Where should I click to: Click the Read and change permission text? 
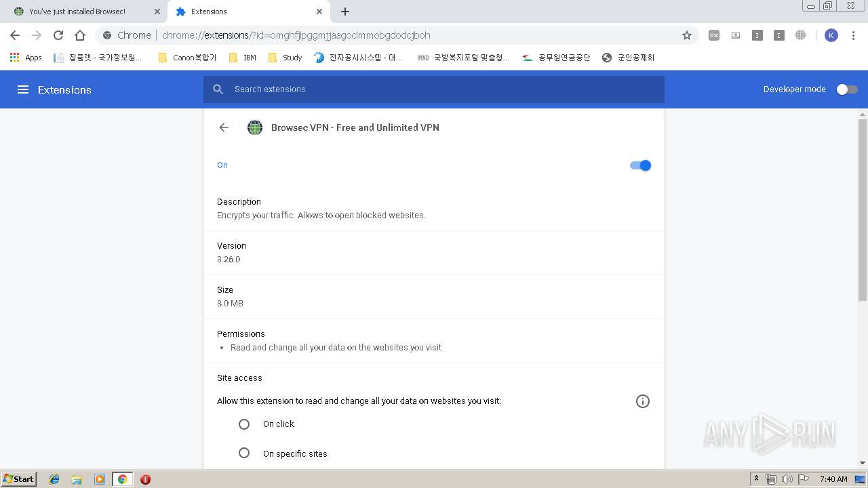click(x=336, y=348)
